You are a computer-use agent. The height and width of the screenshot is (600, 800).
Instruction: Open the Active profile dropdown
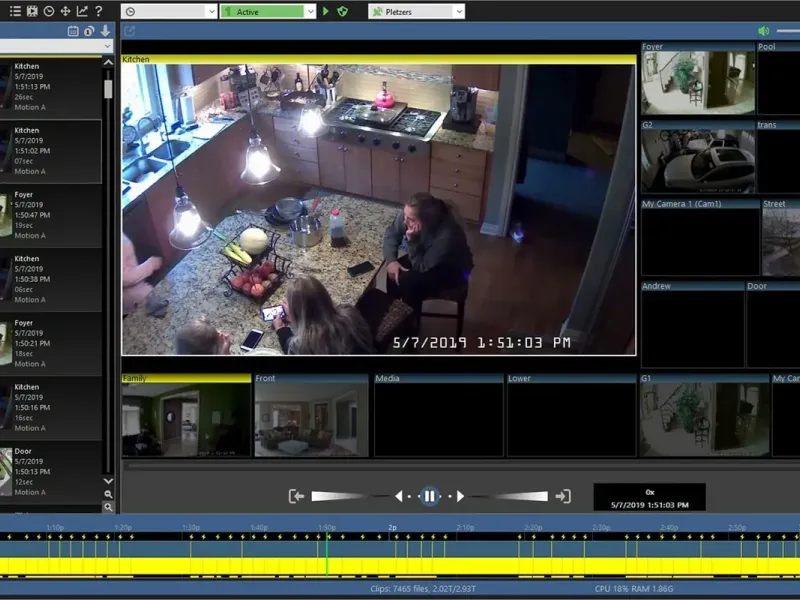coord(268,11)
